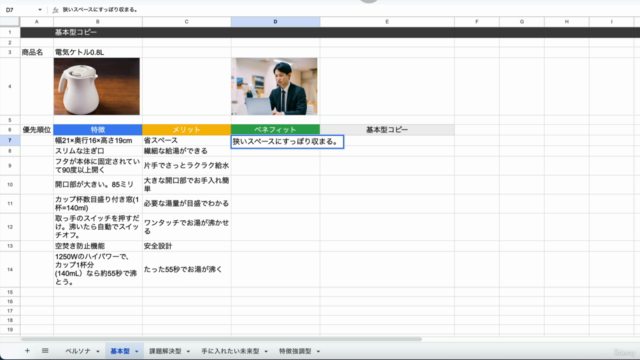The width and height of the screenshot is (640, 360).
Task: Click the 優先順位 cell
Action: pyautogui.click(x=37, y=130)
